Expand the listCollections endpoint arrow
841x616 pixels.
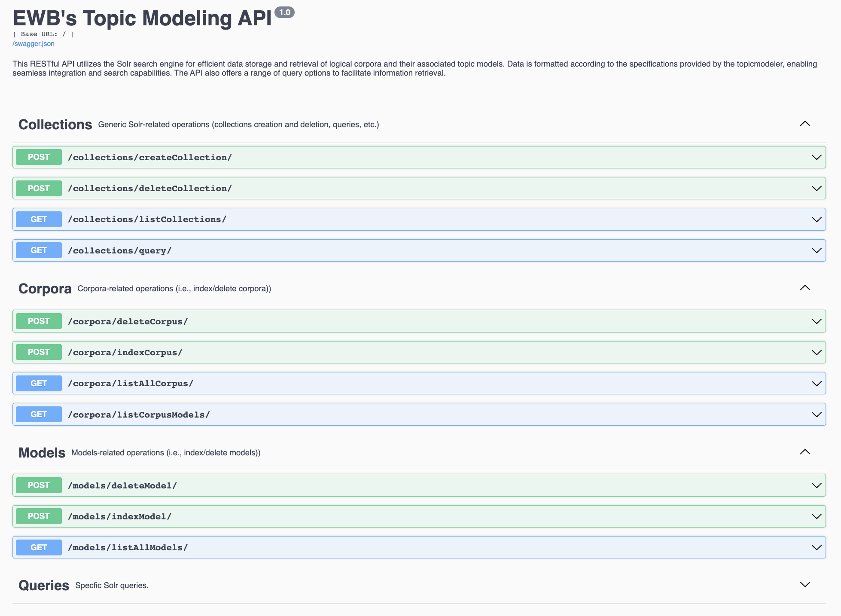[x=816, y=220]
